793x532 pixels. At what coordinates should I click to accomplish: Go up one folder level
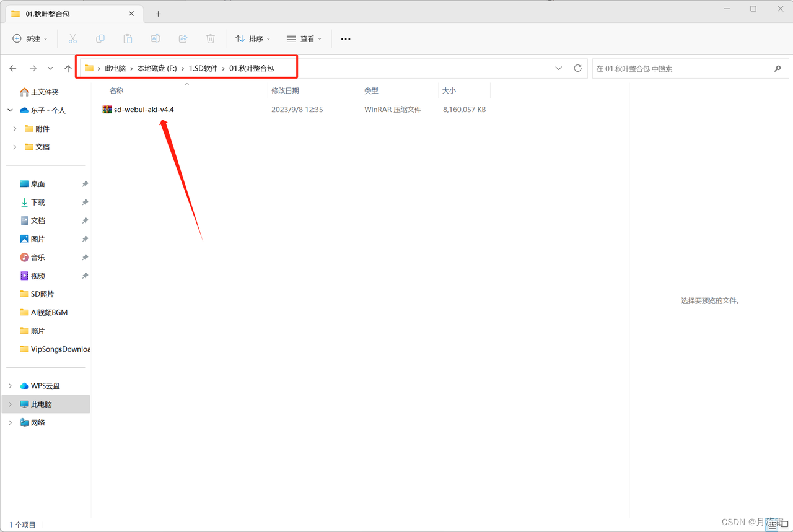(x=68, y=68)
